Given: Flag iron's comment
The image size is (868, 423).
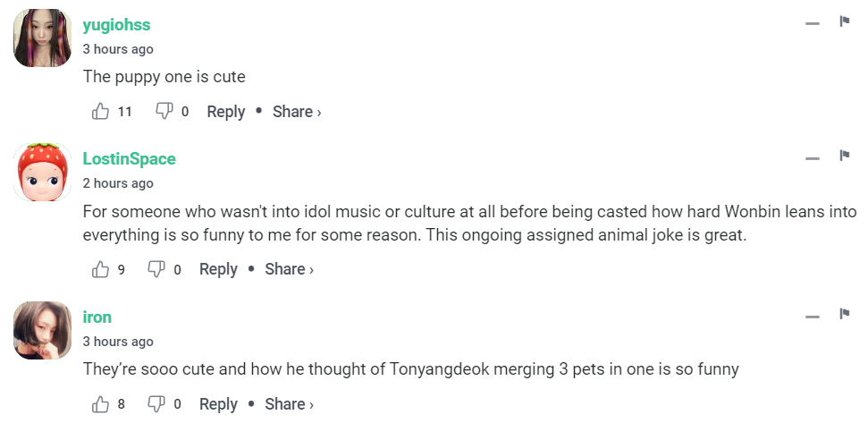Looking at the screenshot, I should point(843,315).
